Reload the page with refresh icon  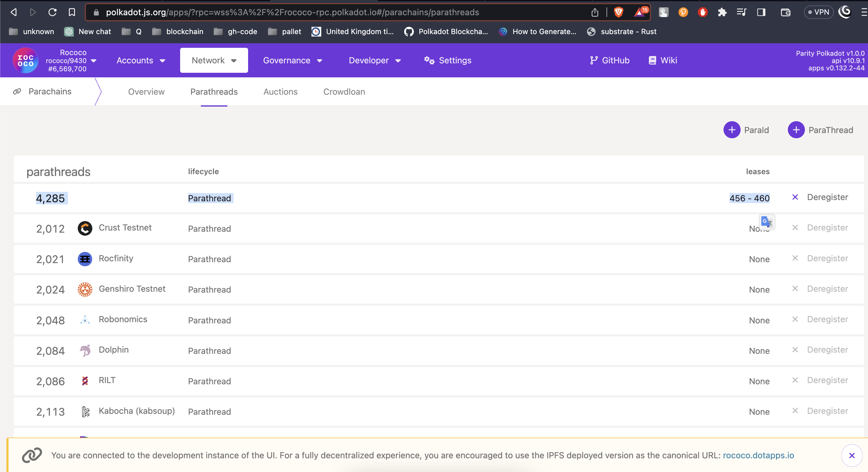point(52,12)
